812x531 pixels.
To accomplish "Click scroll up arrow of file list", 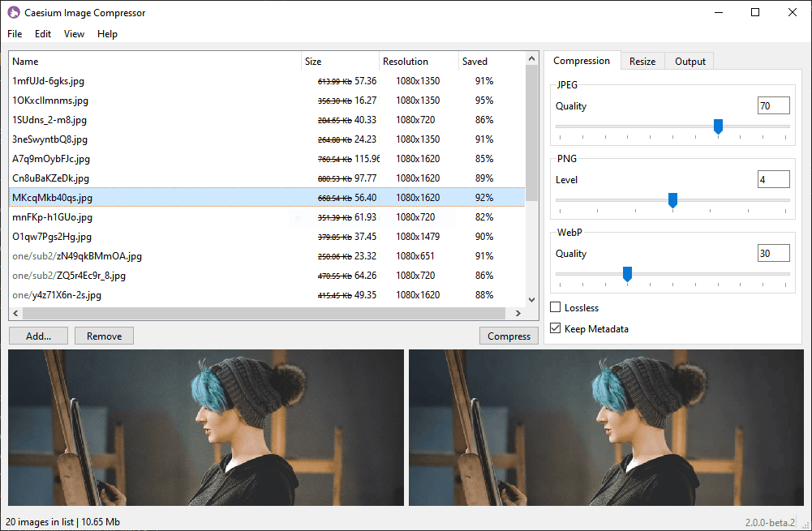I will (532, 58).
